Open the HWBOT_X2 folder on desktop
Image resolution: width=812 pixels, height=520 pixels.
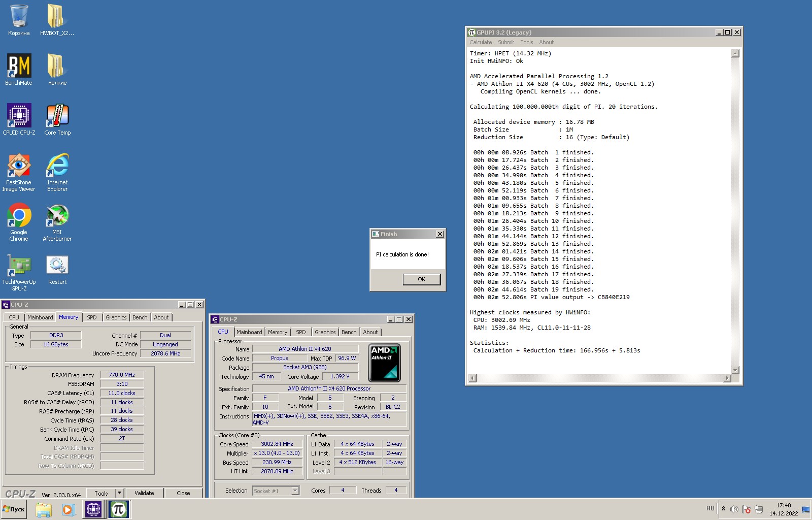tap(57, 20)
